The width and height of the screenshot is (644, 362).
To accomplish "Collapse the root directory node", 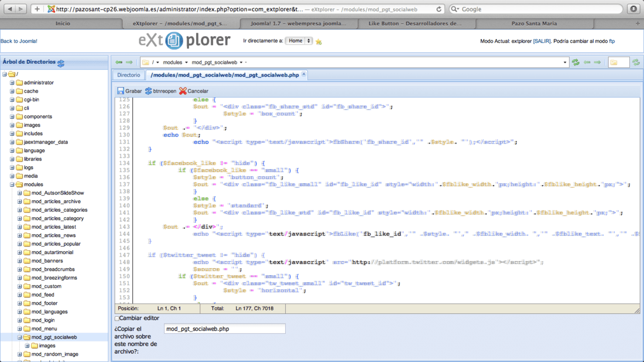I will [5, 74].
